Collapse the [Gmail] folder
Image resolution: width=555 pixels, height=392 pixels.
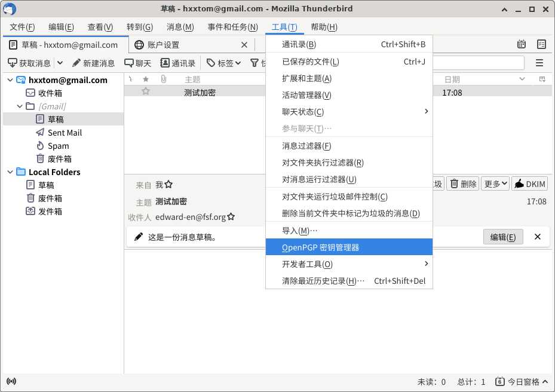coord(20,106)
